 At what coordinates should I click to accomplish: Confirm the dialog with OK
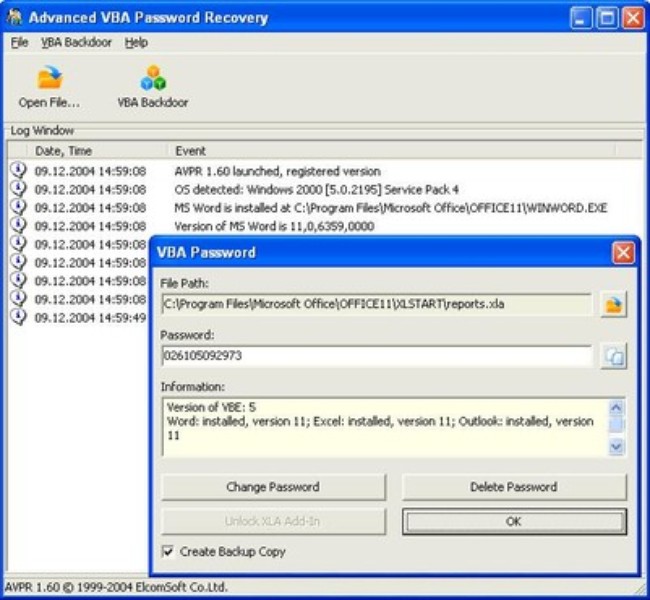[x=514, y=521]
